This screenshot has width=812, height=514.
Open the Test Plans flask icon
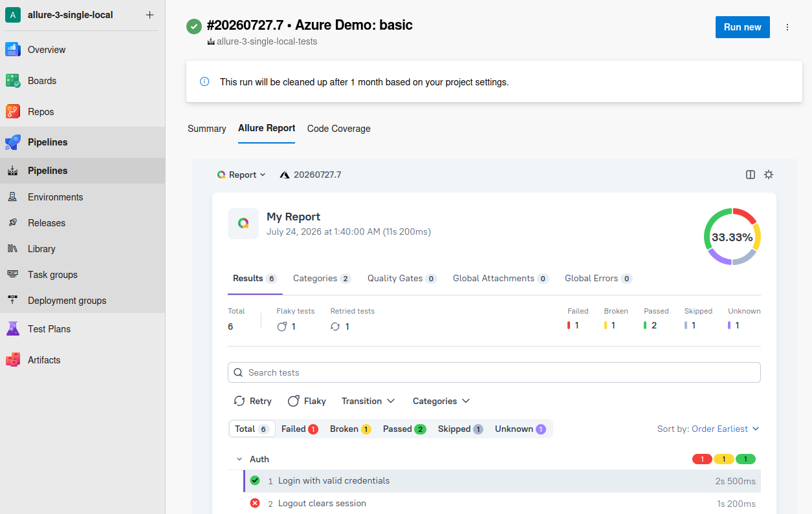tap(13, 329)
